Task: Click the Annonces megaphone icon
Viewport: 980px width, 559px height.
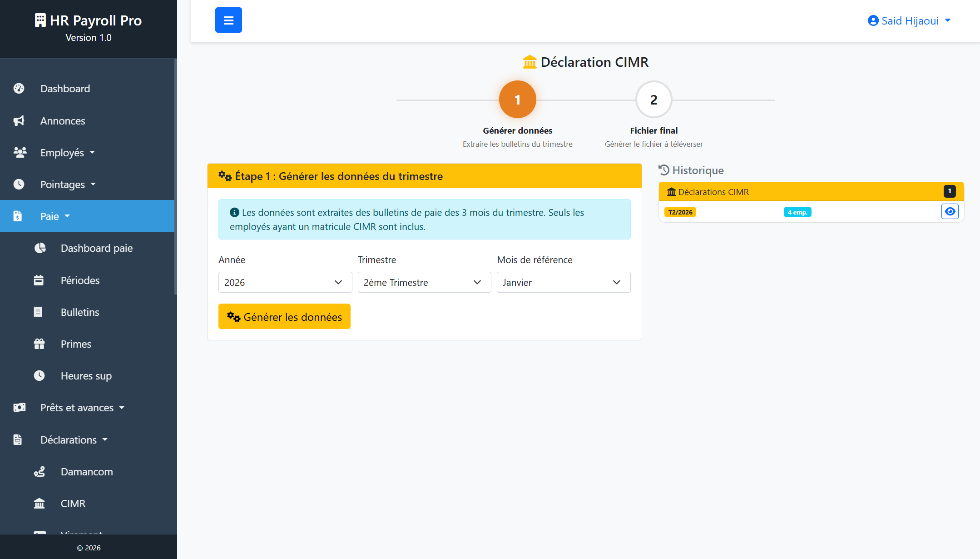Action: (x=19, y=121)
